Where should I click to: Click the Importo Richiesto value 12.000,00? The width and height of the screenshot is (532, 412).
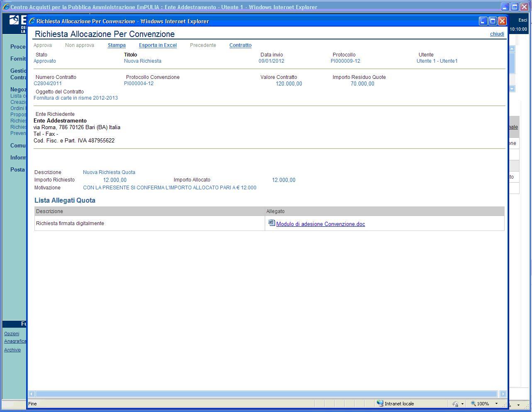115,180
